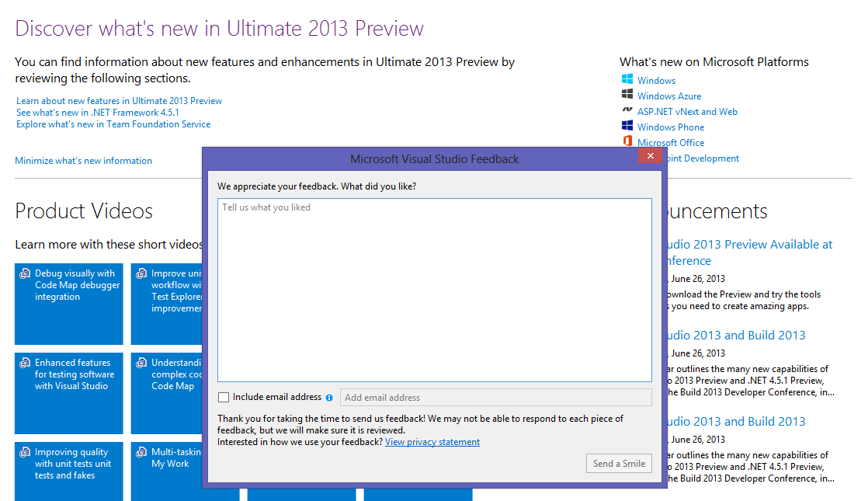868x501 pixels.
Task: Open the Microsoft Office link
Action: pyautogui.click(x=670, y=142)
